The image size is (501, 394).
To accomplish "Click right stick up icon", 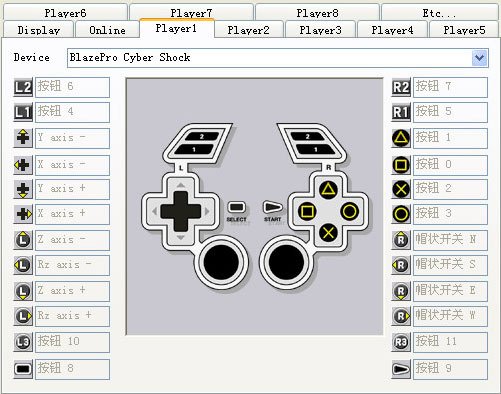I will pos(401,240).
